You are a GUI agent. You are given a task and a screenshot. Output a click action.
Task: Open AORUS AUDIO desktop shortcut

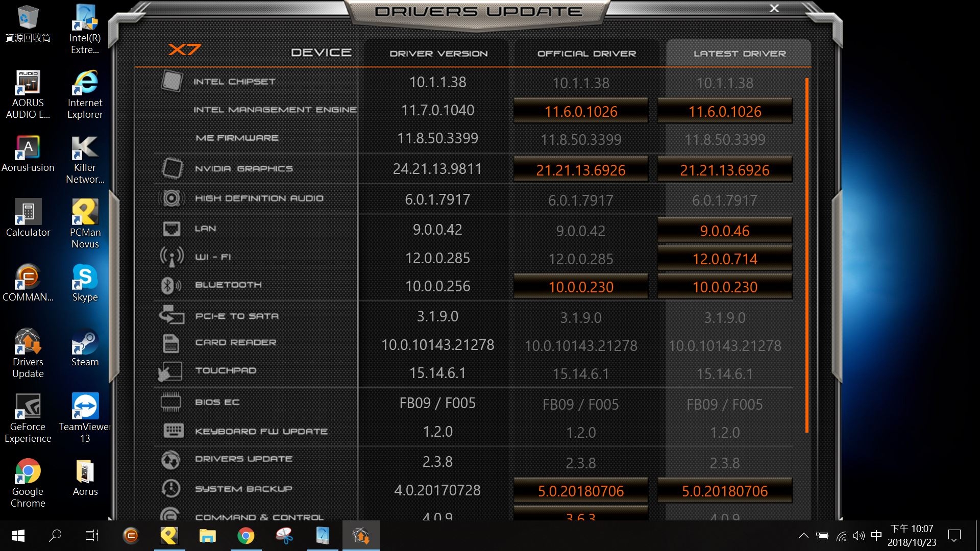pos(28,94)
